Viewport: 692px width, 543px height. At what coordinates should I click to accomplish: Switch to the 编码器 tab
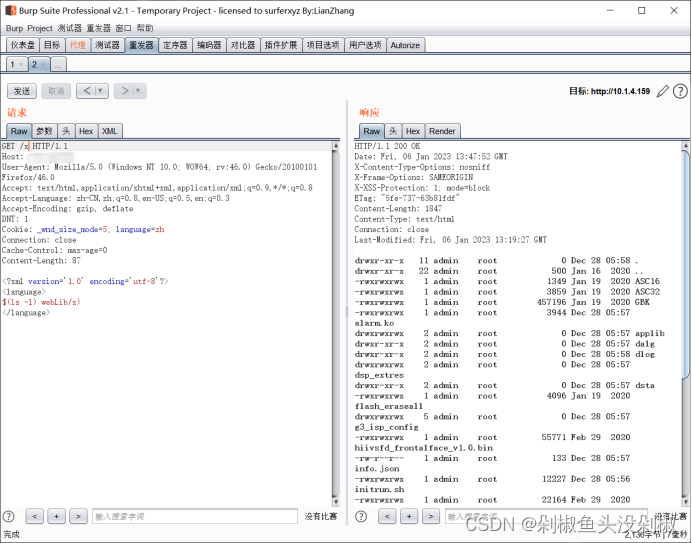tap(209, 45)
